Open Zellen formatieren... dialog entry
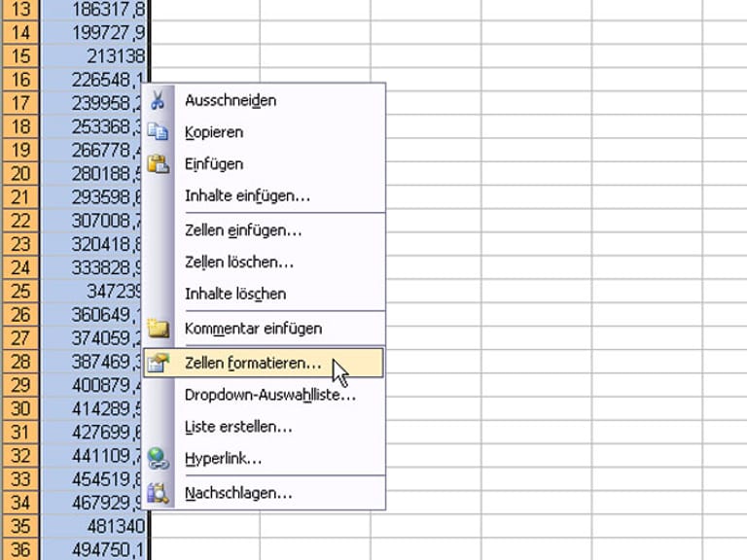747x560 pixels. 252,364
